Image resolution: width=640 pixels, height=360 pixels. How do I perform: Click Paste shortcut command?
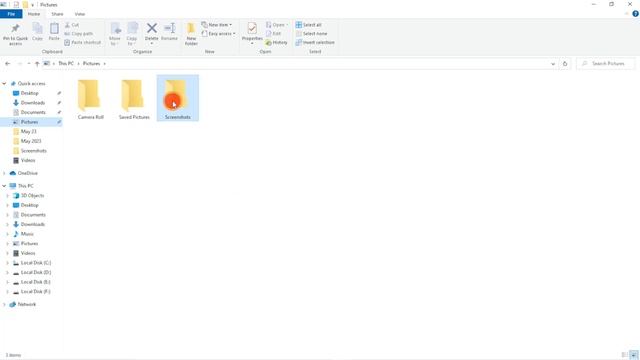point(82,42)
